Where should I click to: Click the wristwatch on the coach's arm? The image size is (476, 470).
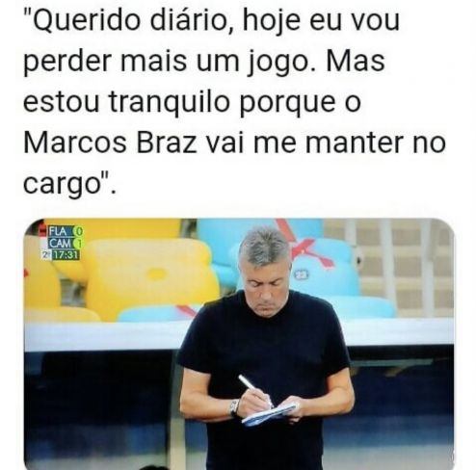(235, 407)
